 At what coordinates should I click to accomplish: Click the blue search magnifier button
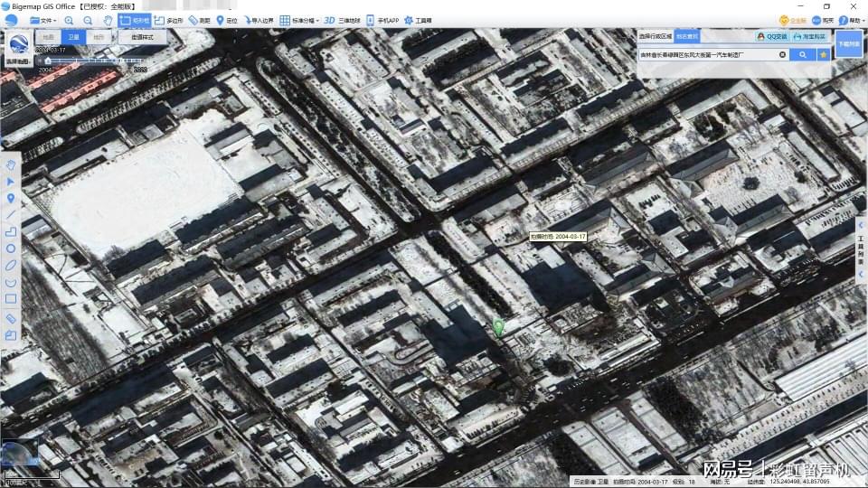click(x=801, y=54)
